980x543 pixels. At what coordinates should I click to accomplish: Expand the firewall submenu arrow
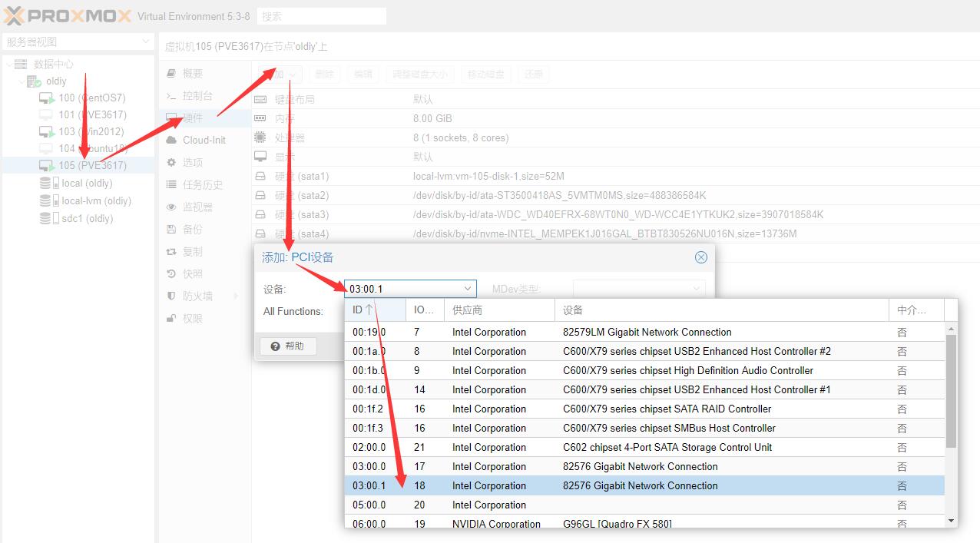[236, 296]
